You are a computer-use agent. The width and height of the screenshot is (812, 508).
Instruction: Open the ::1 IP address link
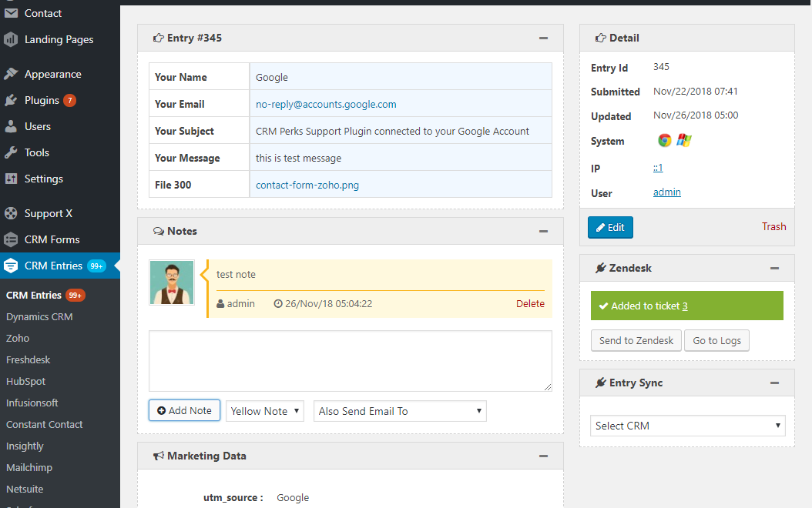658,168
